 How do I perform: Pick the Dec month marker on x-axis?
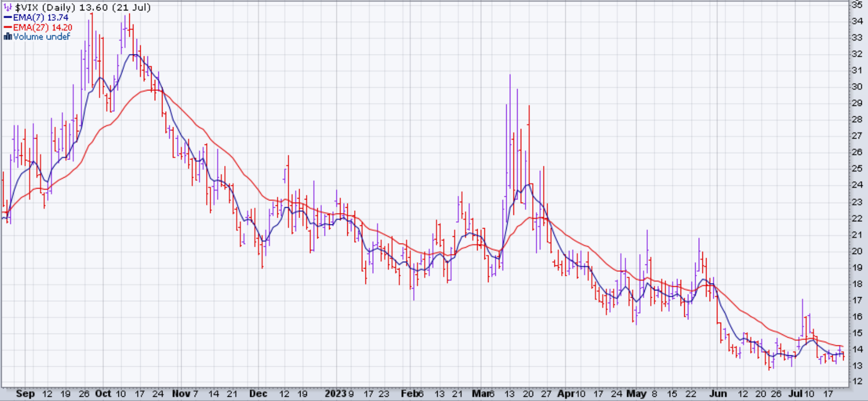tap(258, 394)
